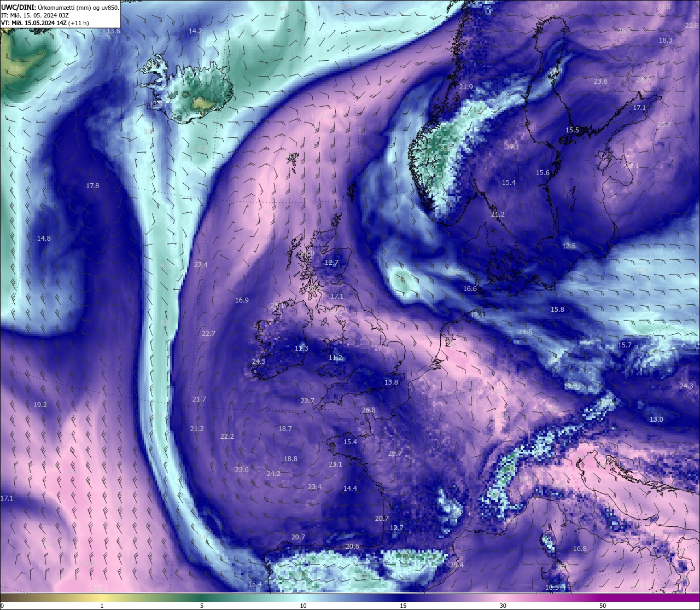Click the map value '16.6'
The height and width of the screenshot is (610, 700).
pos(470,289)
